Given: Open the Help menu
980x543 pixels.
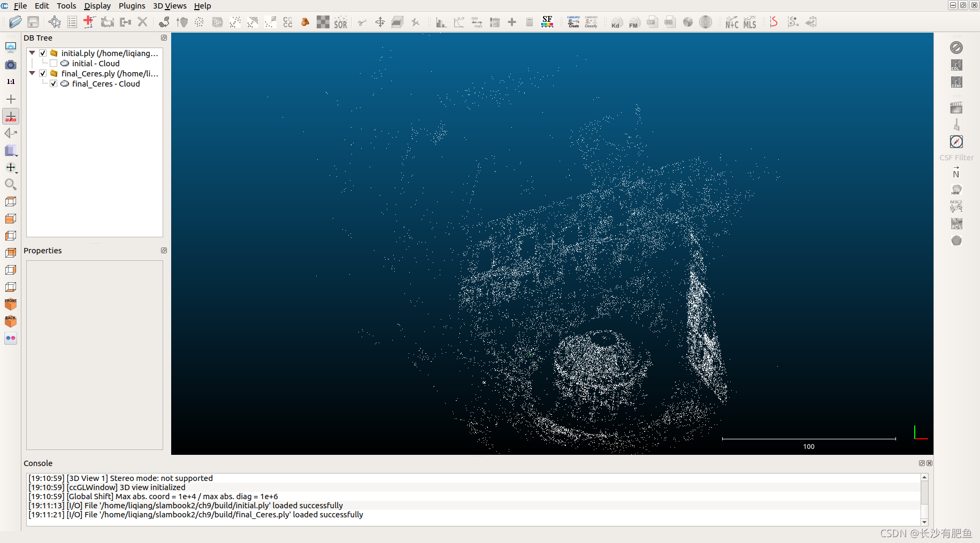Looking at the screenshot, I should (202, 6).
